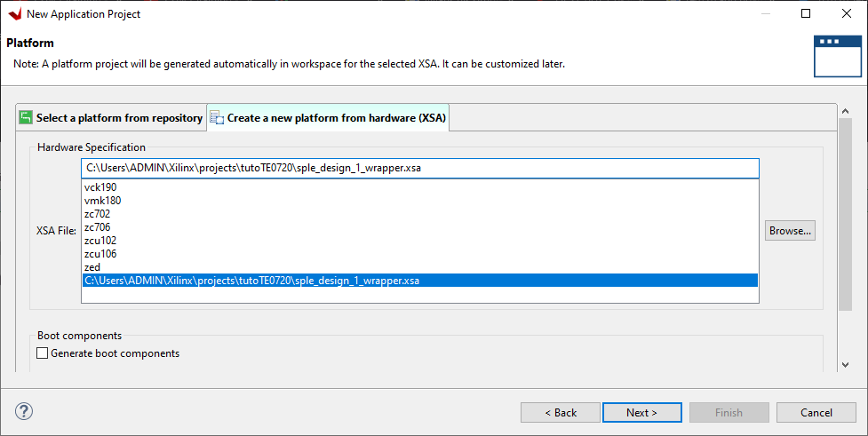868x436 pixels.
Task: Select the highlighted sple_design_1_wrapper.xsa list entry
Action: (x=419, y=281)
